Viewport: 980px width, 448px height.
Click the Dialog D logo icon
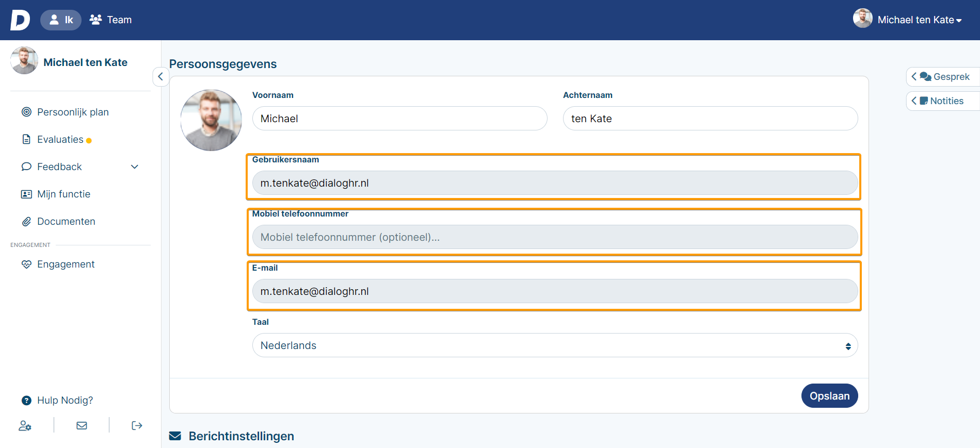(x=20, y=20)
